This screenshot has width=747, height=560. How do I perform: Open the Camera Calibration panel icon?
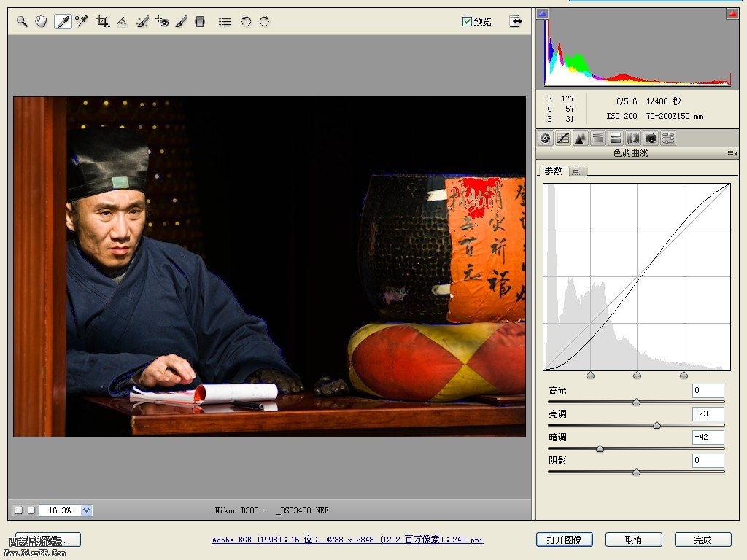(651, 138)
